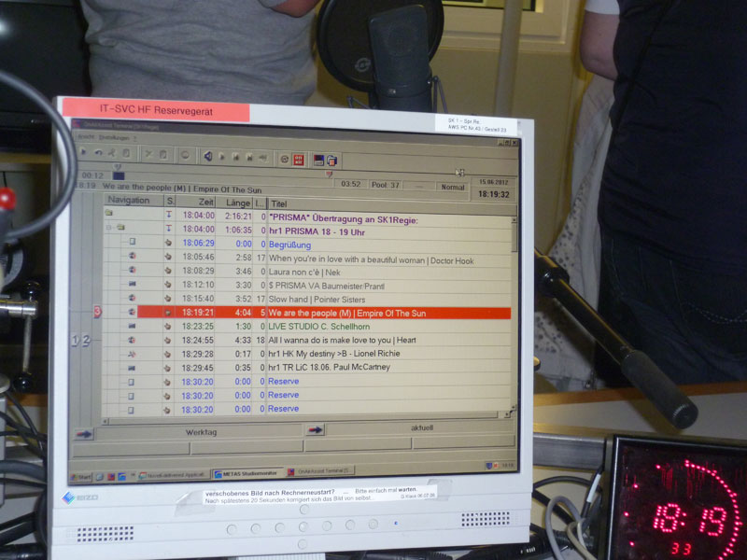The width and height of the screenshot is (747, 560).
Task: Click the Pool: 37 field
Action: [385, 185]
